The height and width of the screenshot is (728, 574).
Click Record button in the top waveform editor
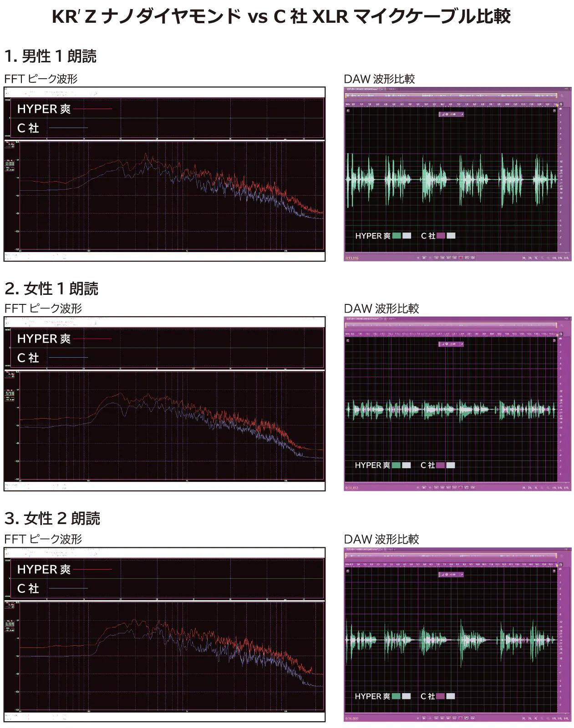[460, 258]
